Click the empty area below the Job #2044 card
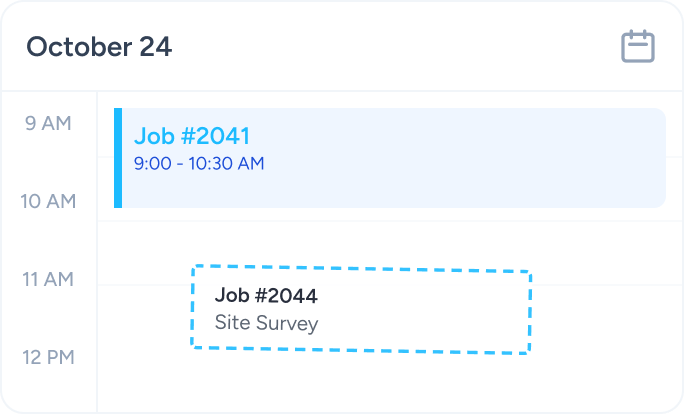 coord(360,385)
